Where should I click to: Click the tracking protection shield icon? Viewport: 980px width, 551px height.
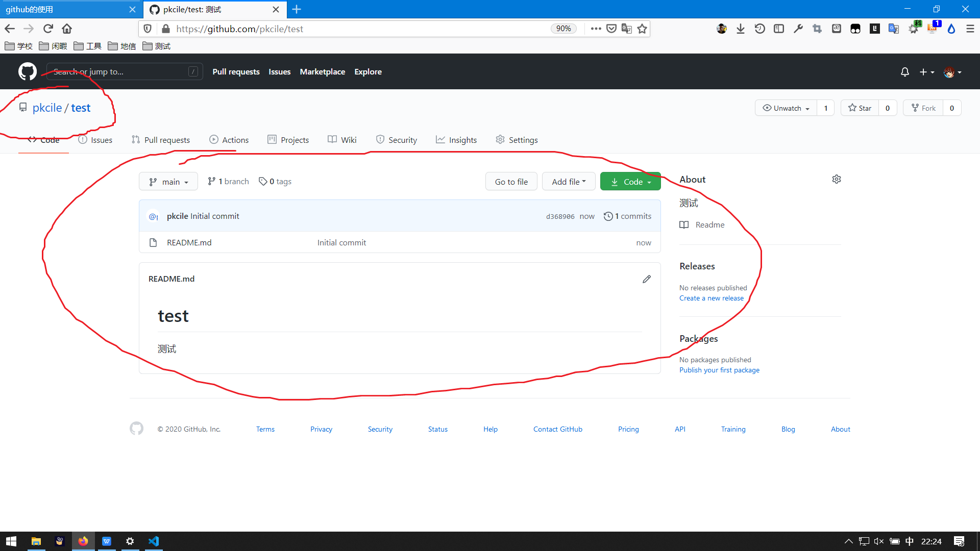(x=148, y=29)
